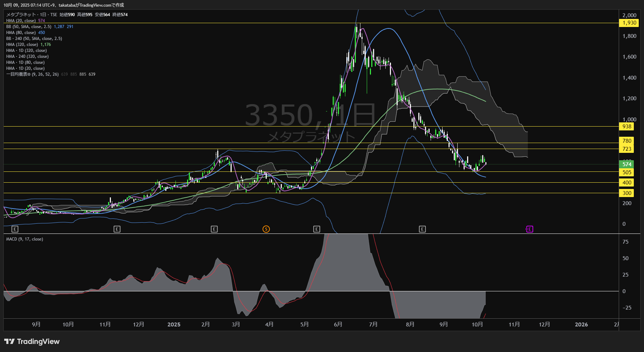Click the 2026 label on time axis
The image size is (644, 352).
click(581, 325)
